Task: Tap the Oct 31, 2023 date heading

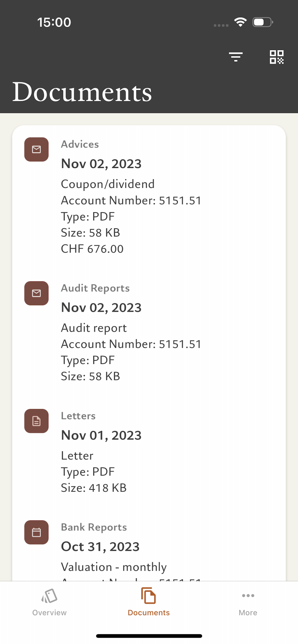Action: (100, 547)
